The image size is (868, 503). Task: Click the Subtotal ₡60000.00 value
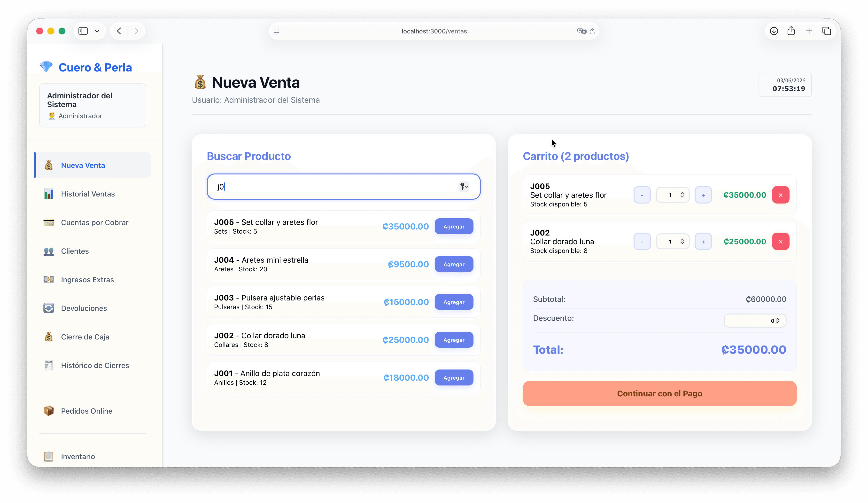click(766, 299)
